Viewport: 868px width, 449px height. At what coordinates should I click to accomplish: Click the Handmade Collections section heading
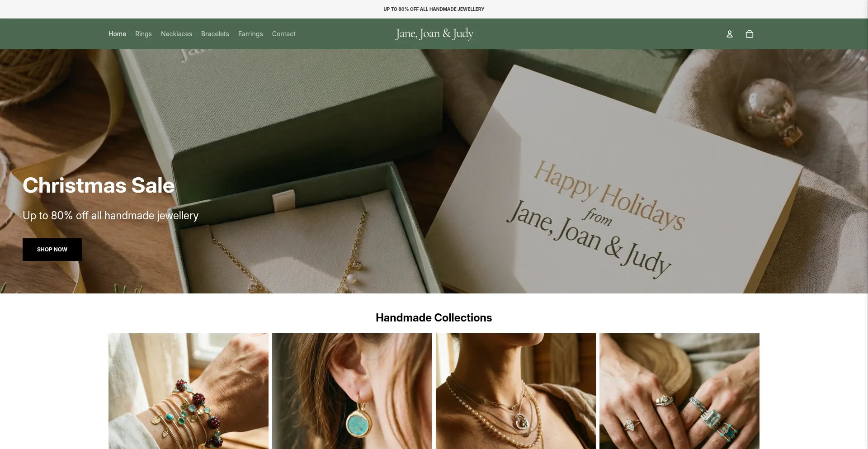[434, 318]
